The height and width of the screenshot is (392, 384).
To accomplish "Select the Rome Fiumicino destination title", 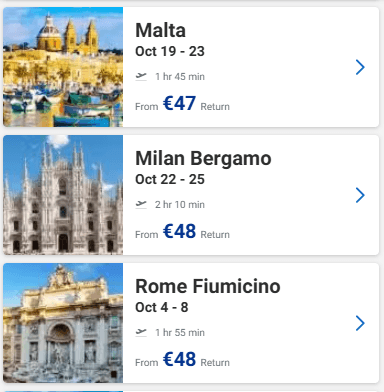I will pyautogui.click(x=208, y=286).
